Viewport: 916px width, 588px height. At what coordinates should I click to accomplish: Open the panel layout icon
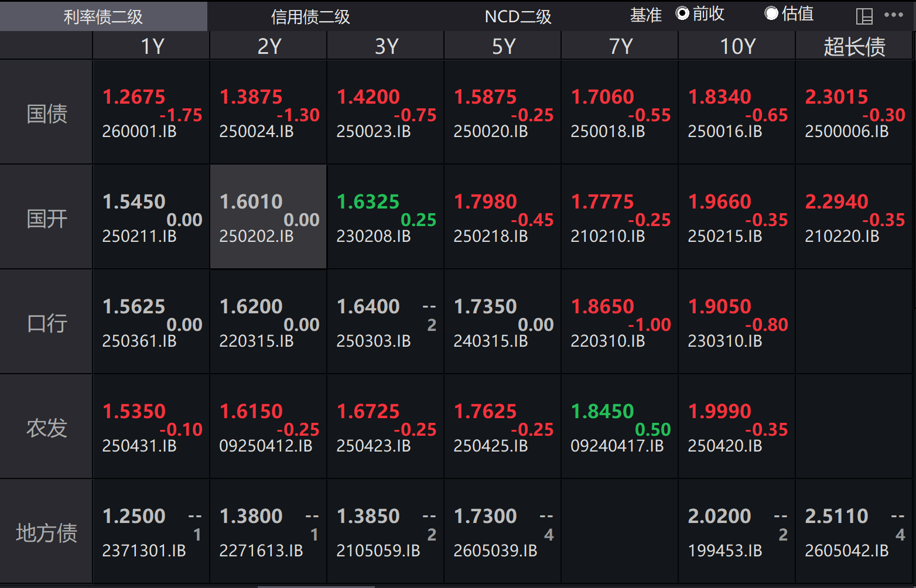click(x=864, y=16)
